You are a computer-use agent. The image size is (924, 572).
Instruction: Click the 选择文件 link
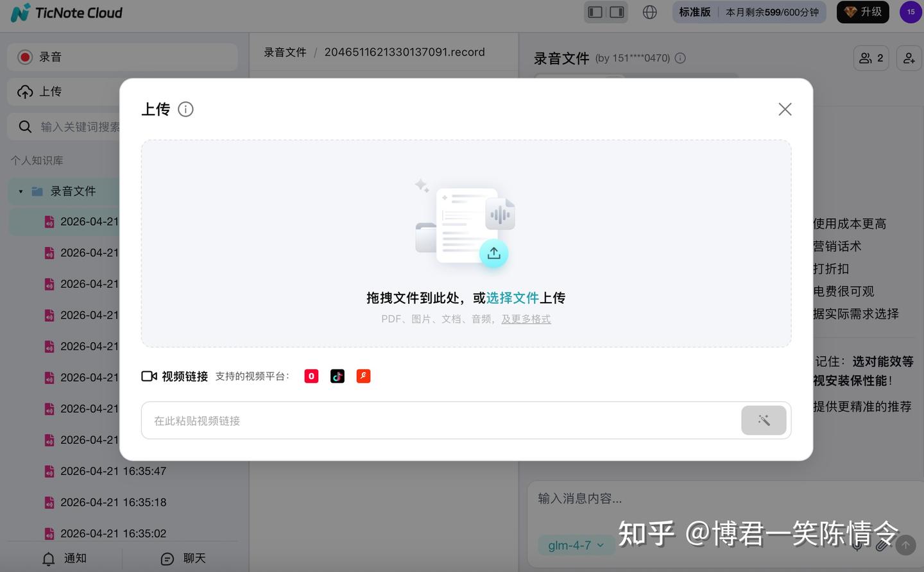[x=513, y=298]
